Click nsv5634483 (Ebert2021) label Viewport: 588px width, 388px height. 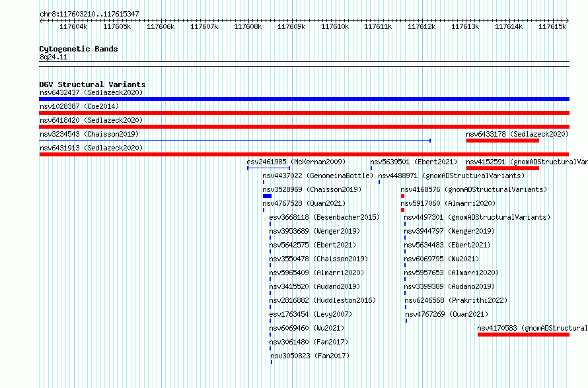click(447, 245)
